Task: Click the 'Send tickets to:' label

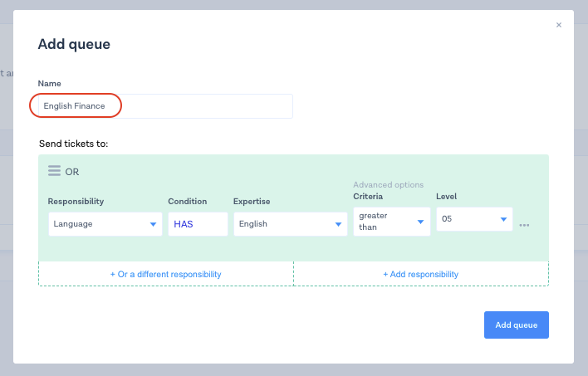Action: pyautogui.click(x=73, y=144)
